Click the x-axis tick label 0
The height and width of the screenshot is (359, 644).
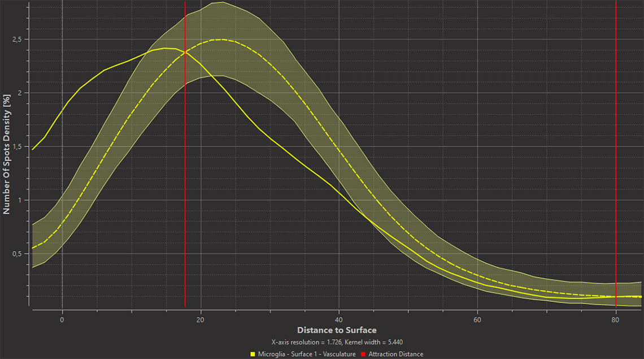(x=62, y=320)
